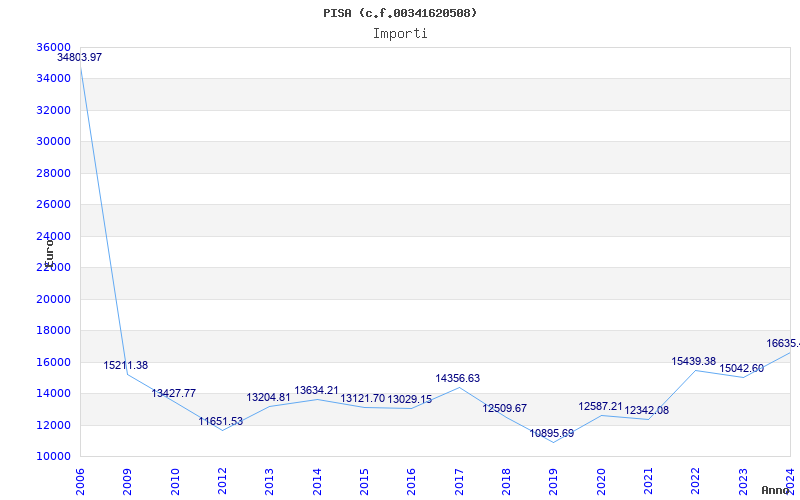
Task: Click y-axis value 28000
Action: tap(54, 173)
